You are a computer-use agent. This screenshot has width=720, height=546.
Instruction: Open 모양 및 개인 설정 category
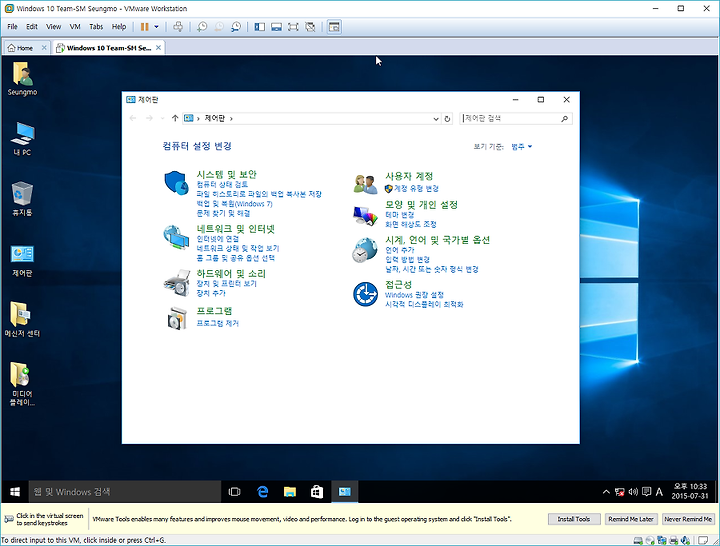422,205
